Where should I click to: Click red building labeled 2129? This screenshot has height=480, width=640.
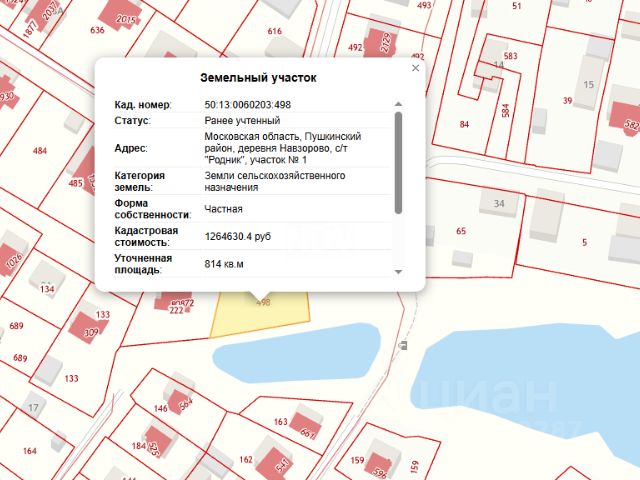381,42
